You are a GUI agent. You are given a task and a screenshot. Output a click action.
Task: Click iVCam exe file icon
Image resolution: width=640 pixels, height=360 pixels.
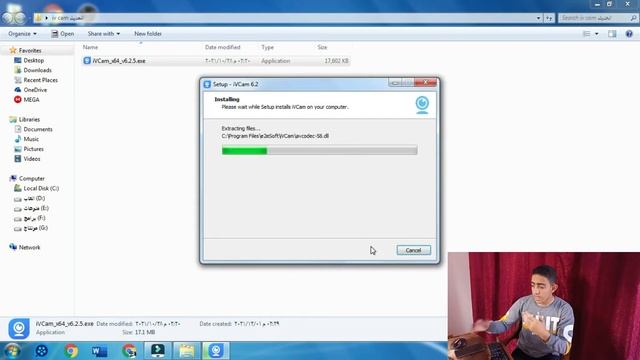(87, 61)
